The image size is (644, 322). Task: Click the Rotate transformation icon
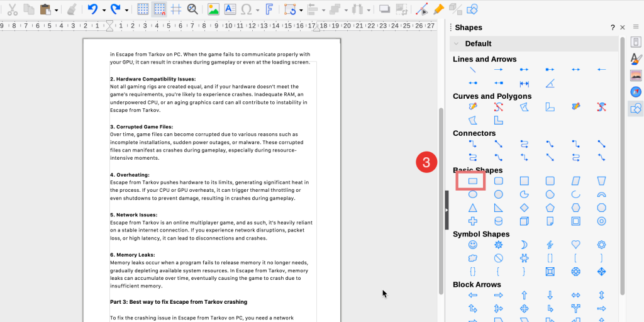point(290,9)
